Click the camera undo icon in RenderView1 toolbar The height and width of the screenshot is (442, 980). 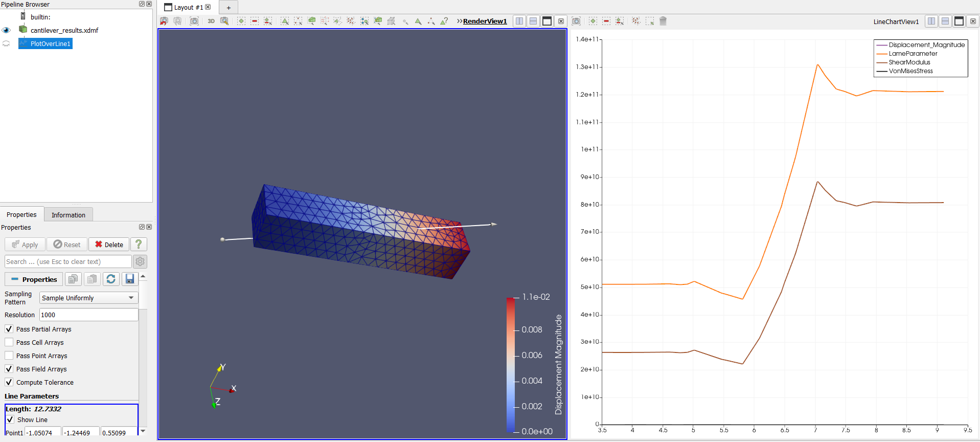point(164,21)
